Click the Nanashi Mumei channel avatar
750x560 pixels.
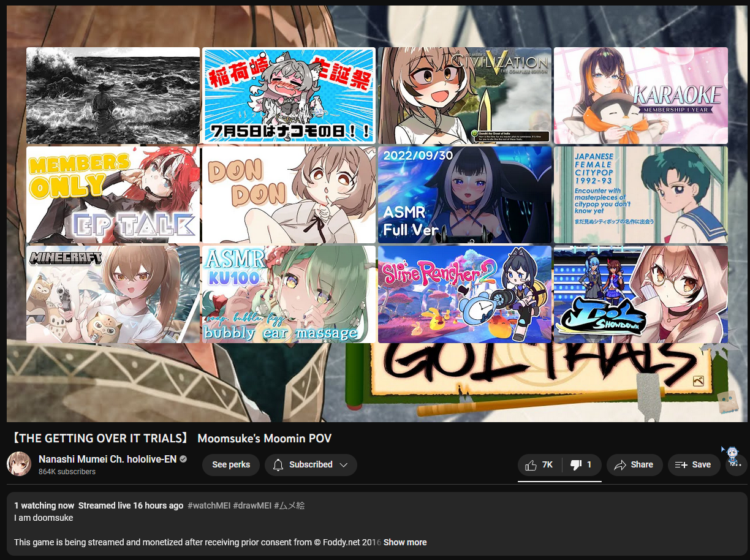(x=19, y=464)
